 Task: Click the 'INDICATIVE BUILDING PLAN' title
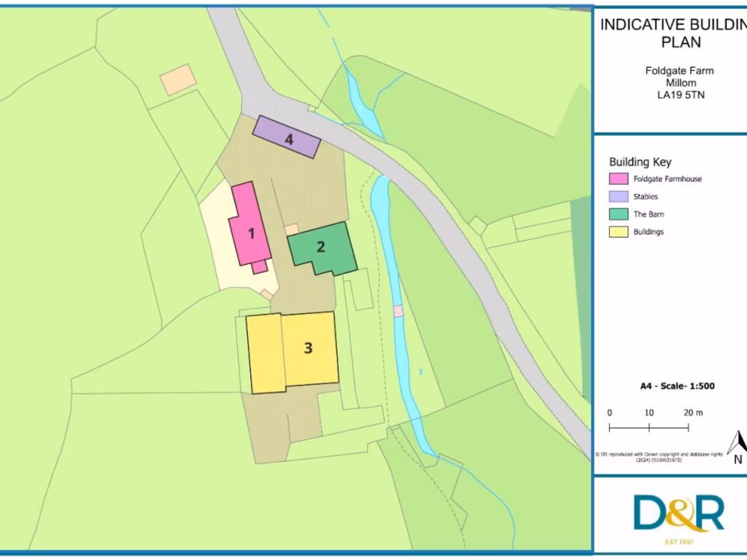[x=671, y=33]
